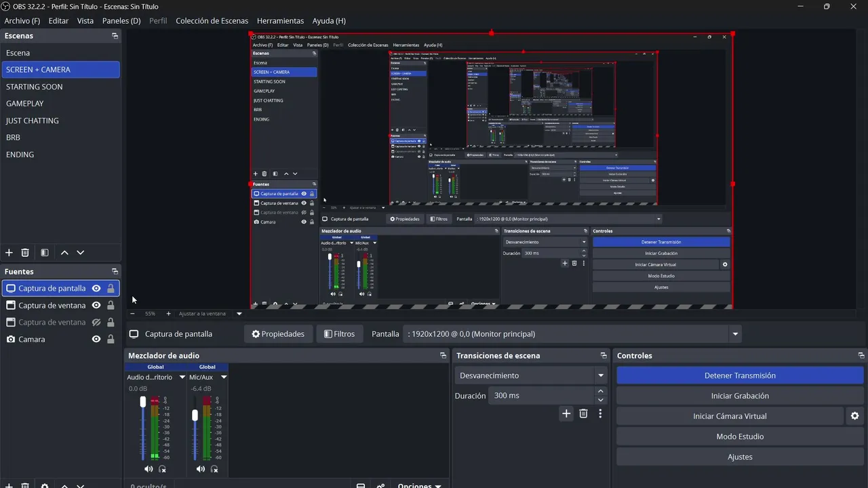The image size is (868, 488).
Task: Toggle the lock on the visible Captura de ventana
Action: [111, 306]
